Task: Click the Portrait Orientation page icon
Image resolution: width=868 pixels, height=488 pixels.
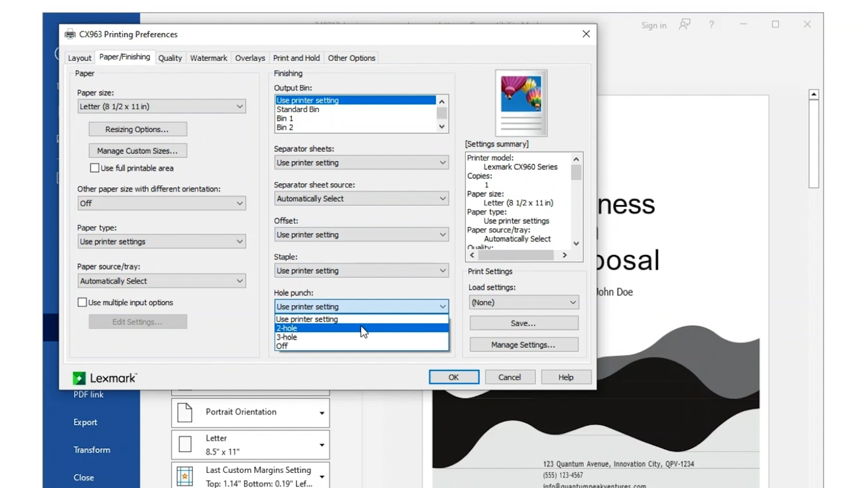Action: [x=184, y=413]
